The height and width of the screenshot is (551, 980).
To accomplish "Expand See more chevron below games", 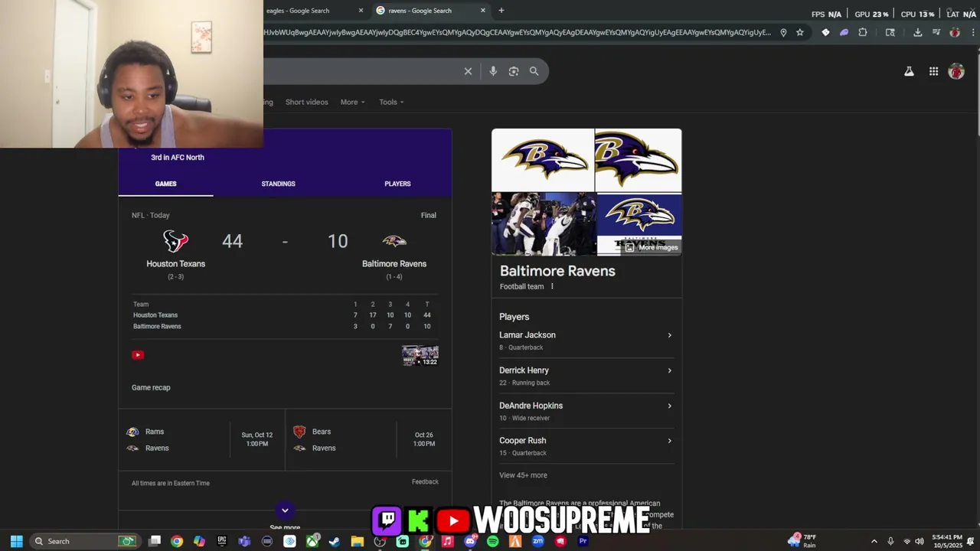I will tap(285, 510).
